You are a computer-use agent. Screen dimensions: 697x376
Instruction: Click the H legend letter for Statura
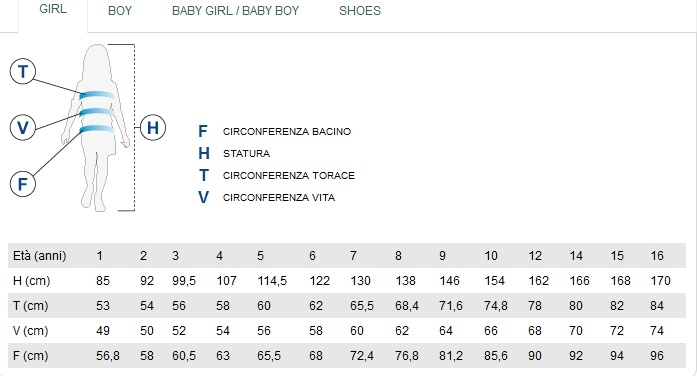[204, 153]
